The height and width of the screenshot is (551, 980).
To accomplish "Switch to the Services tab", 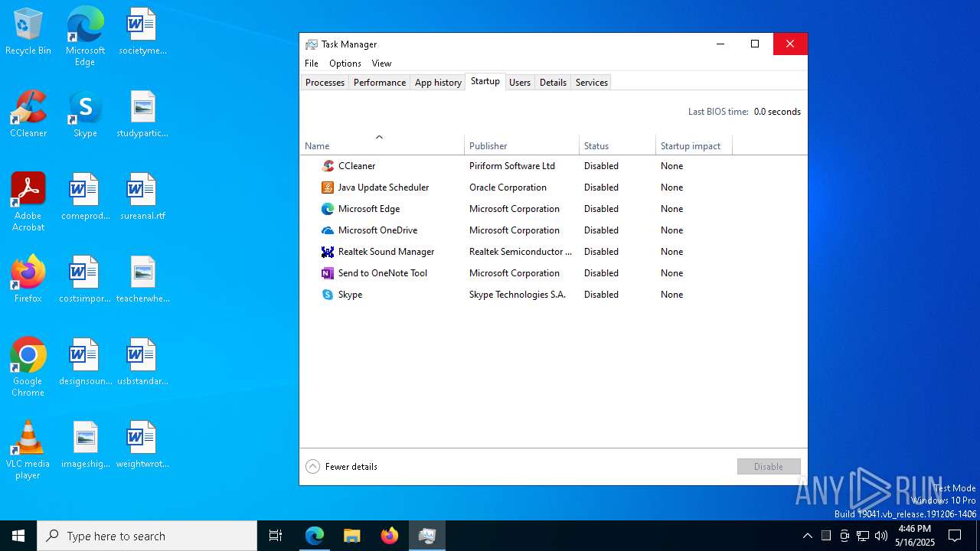I will coord(592,83).
